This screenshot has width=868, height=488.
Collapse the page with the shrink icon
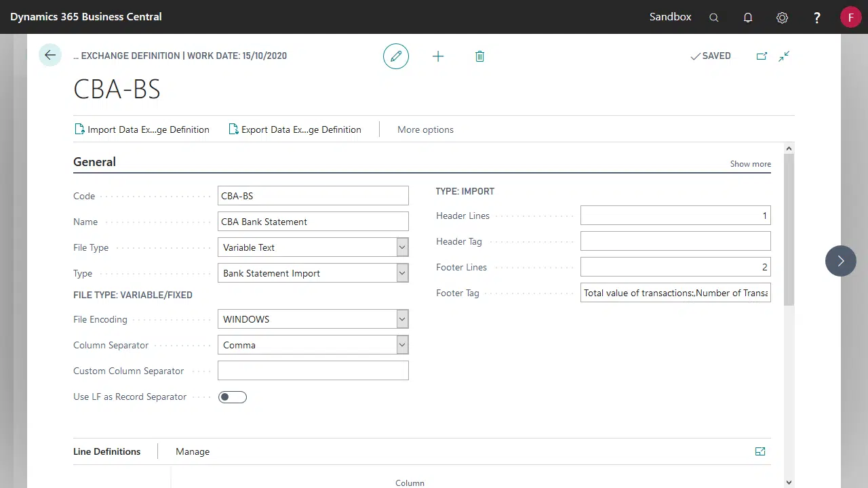[x=784, y=56]
